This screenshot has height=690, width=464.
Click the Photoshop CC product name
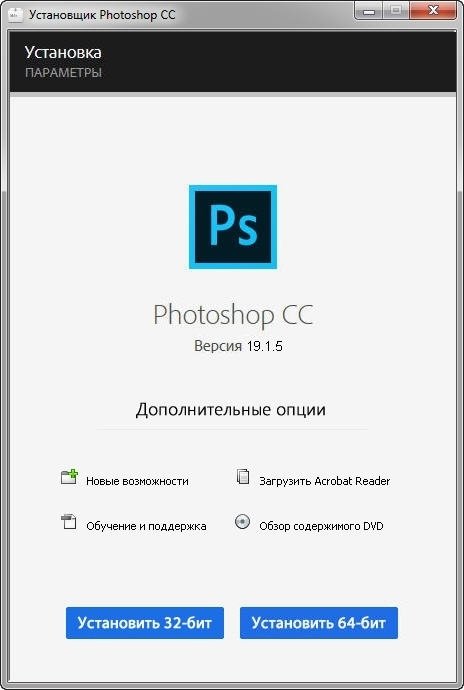coord(233,315)
